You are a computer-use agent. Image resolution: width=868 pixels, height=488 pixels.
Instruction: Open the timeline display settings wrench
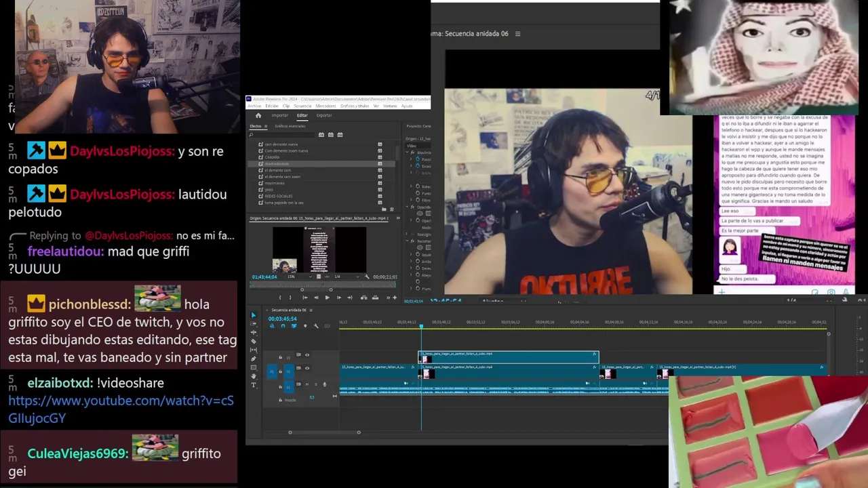click(x=316, y=326)
